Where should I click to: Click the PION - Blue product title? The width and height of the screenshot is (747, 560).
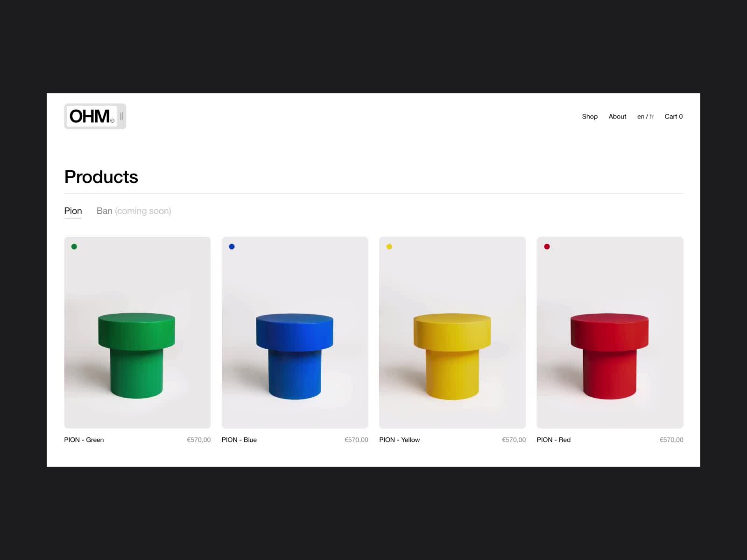239,440
